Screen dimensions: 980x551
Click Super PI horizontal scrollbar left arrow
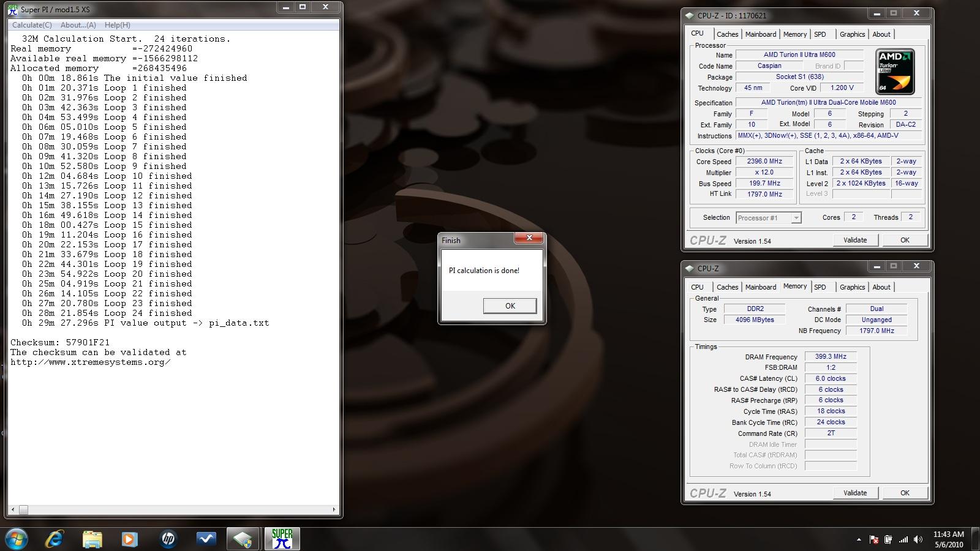pyautogui.click(x=13, y=509)
